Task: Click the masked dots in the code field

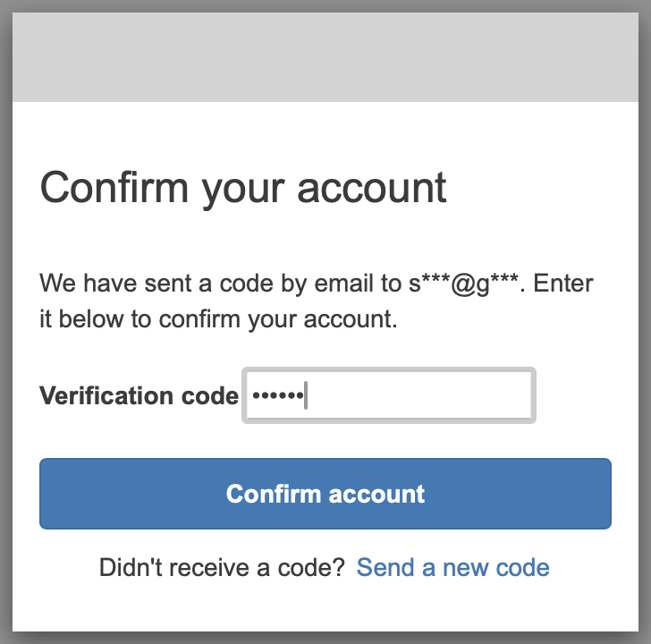Action: click(x=276, y=395)
